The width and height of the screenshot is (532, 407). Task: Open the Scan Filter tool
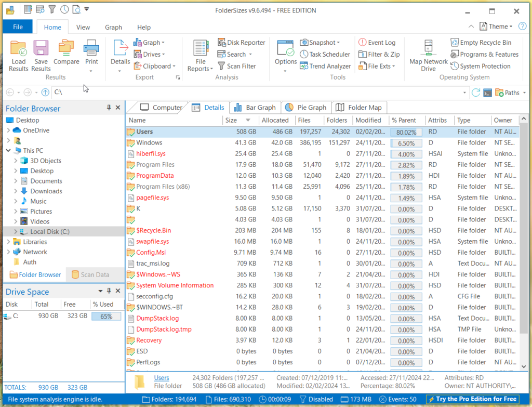point(237,66)
